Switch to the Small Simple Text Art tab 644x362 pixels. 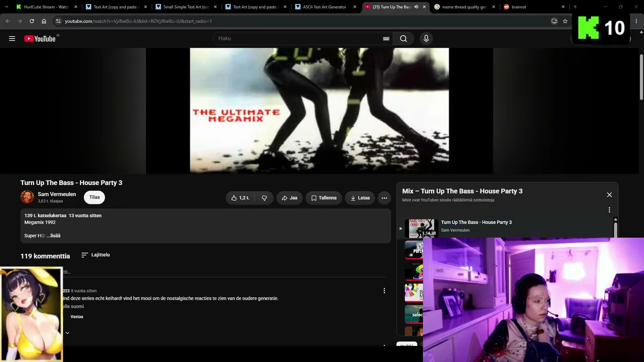click(x=187, y=7)
